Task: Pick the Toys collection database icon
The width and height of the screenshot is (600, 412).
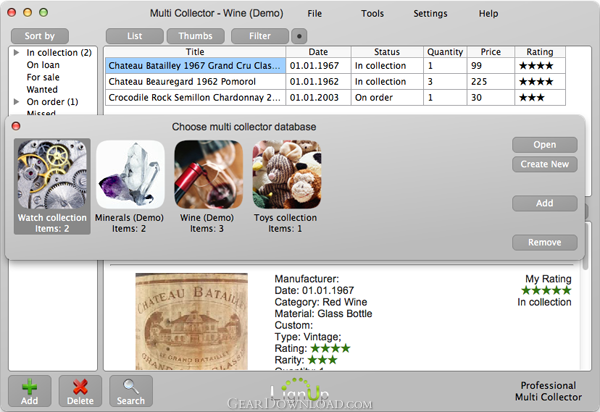Action: [287, 174]
